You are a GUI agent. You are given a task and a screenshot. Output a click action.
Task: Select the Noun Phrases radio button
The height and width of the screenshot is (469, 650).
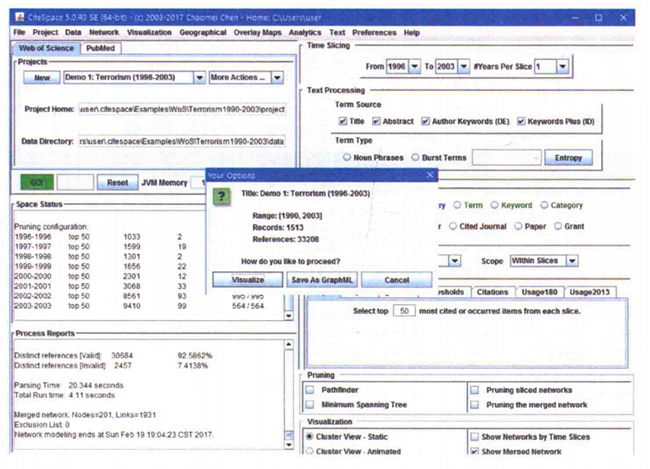pyautogui.click(x=347, y=156)
